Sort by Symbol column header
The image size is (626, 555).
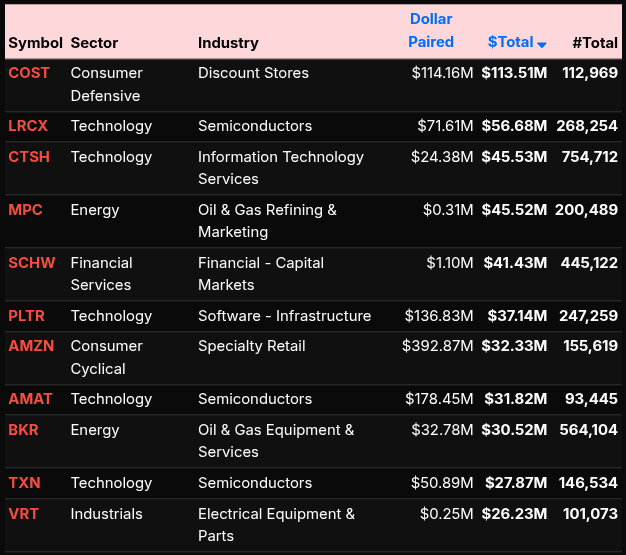click(x=35, y=43)
